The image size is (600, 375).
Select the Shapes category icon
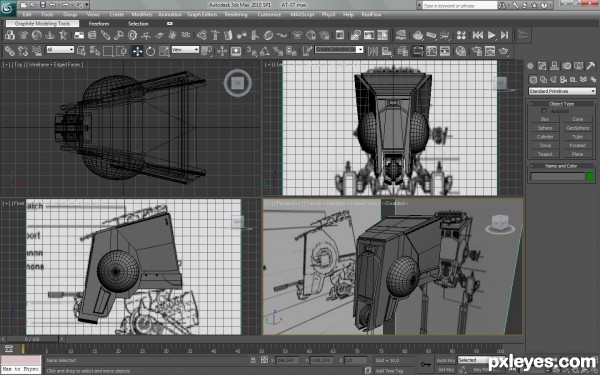(x=543, y=80)
